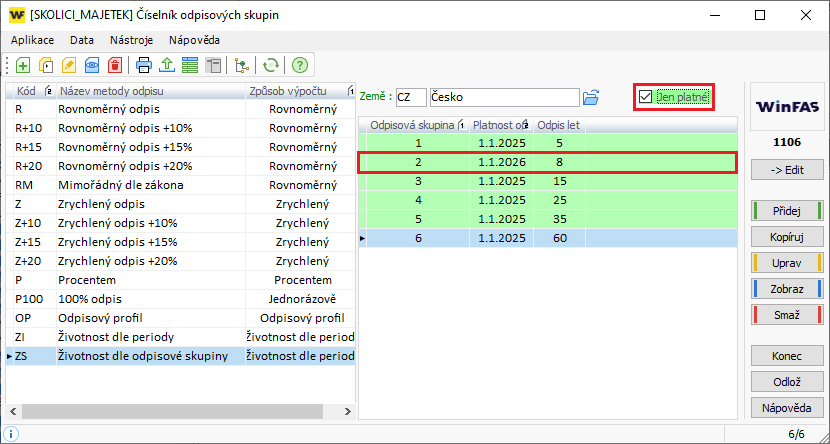Click the green plus add record icon
The height and width of the screenshot is (444, 830).
23,65
